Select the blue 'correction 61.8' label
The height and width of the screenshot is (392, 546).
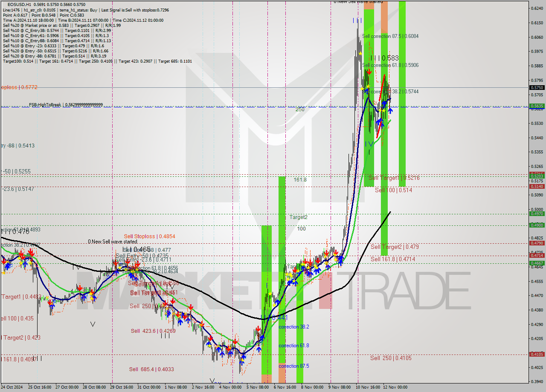pyautogui.click(x=293, y=346)
